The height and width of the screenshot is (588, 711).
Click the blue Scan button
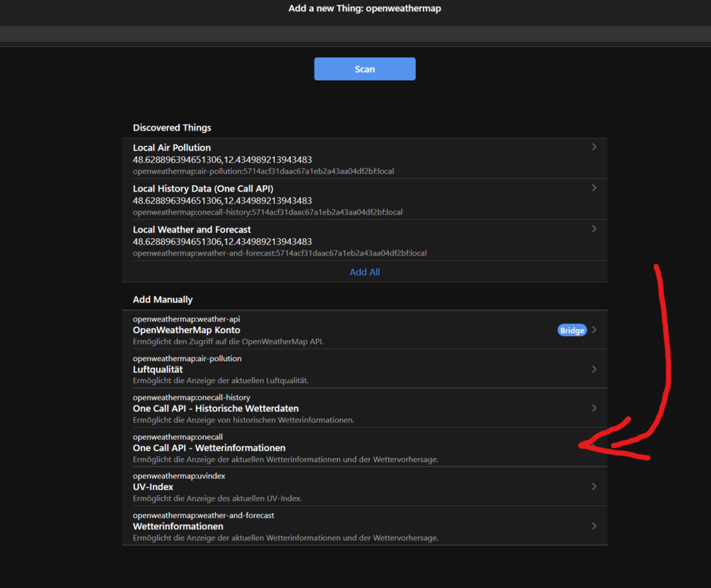coord(365,69)
